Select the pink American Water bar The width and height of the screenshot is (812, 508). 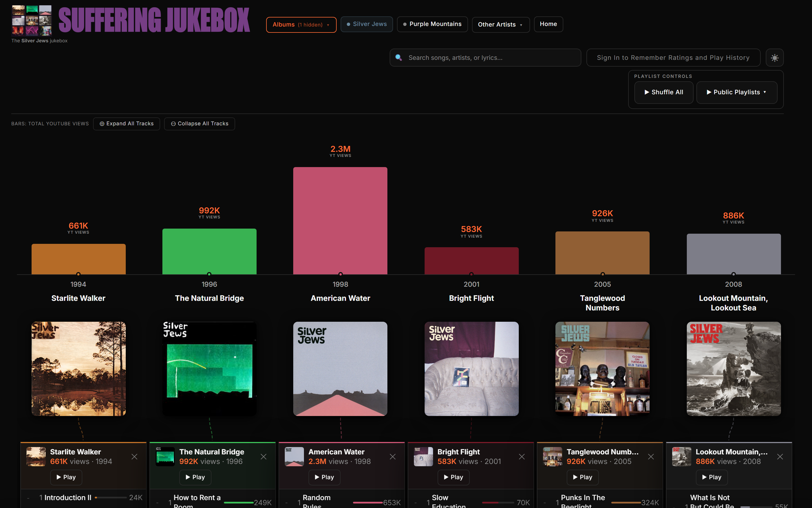[x=340, y=221]
